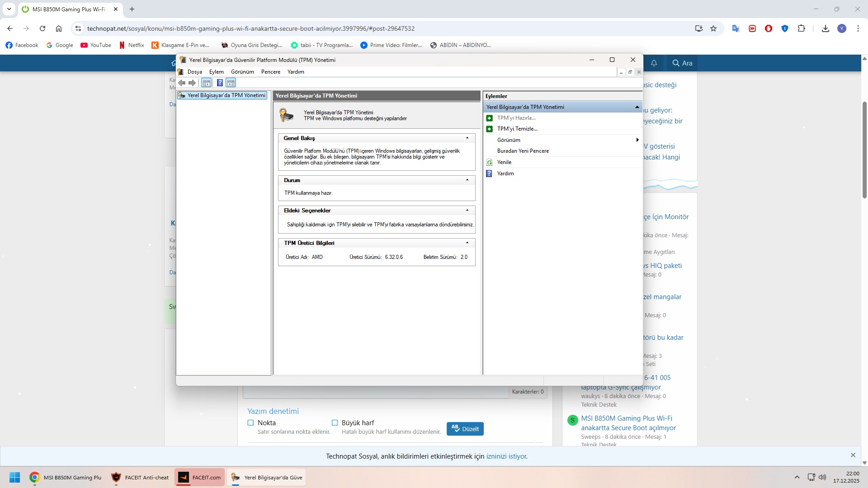Enable the Büyük harf checkbox
The height and width of the screenshot is (488, 868).
tap(335, 423)
